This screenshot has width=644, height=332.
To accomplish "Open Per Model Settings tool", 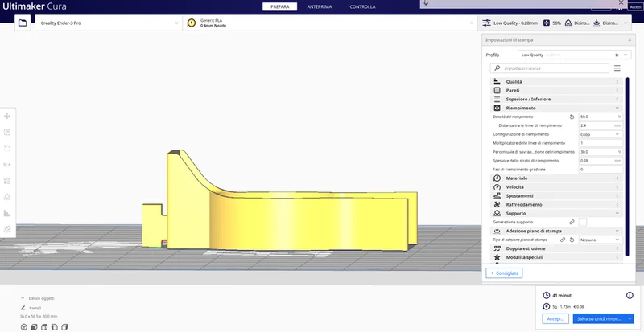I will point(7,181).
